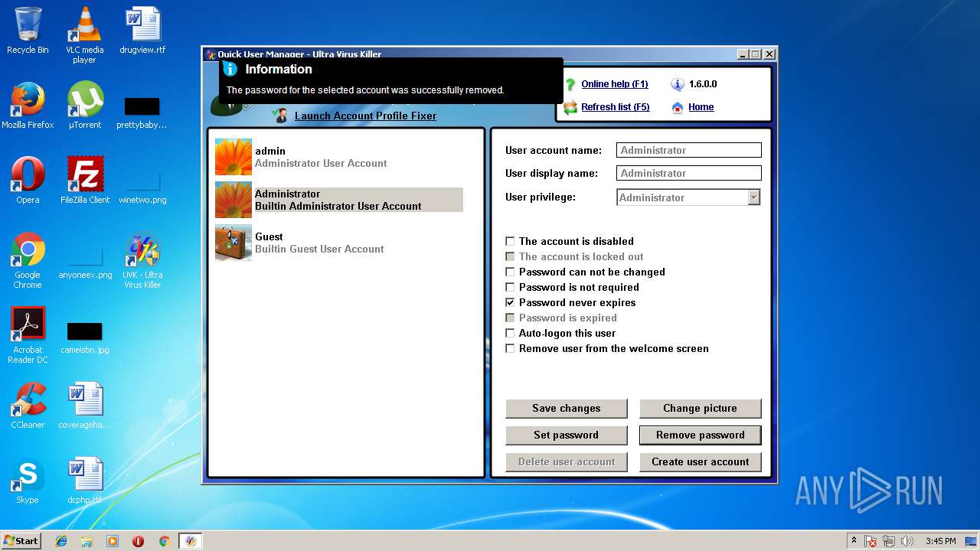Click the taskbar clock showing 3:45 PM

tap(941, 541)
